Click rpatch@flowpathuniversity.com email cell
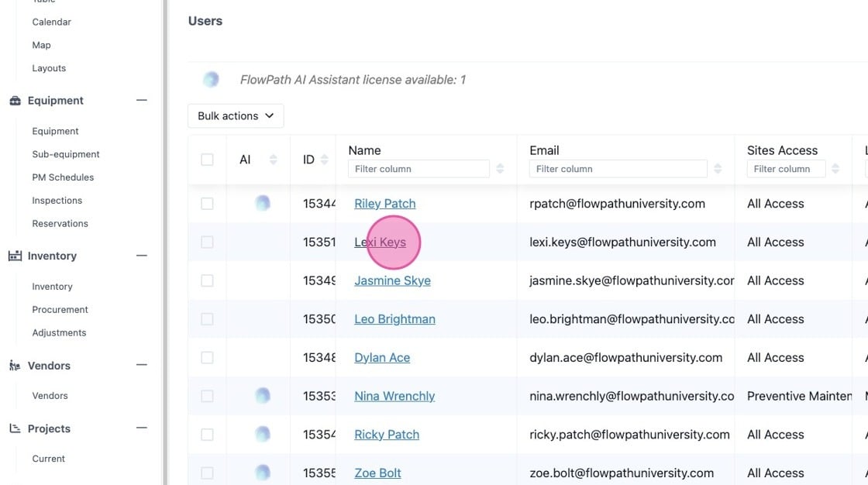The height and width of the screenshot is (485, 868). [x=617, y=204]
